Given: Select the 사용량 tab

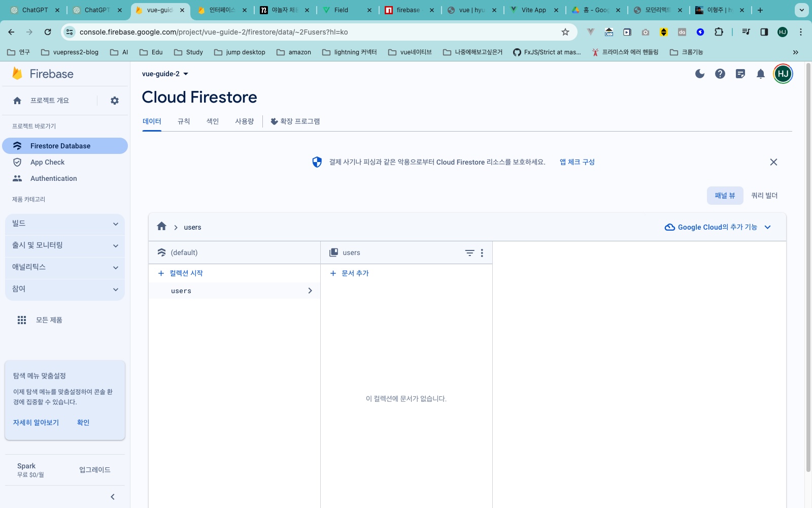Looking at the screenshot, I should point(244,121).
